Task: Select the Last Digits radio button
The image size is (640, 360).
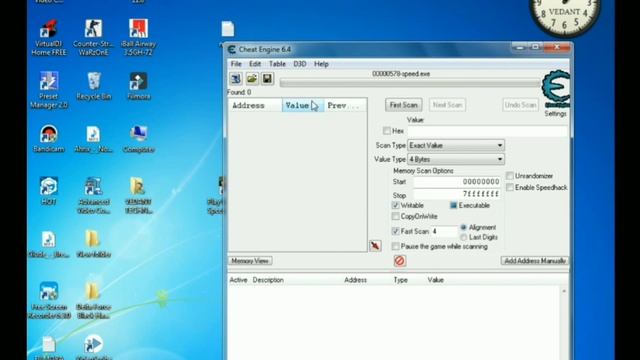Action: coord(464,237)
